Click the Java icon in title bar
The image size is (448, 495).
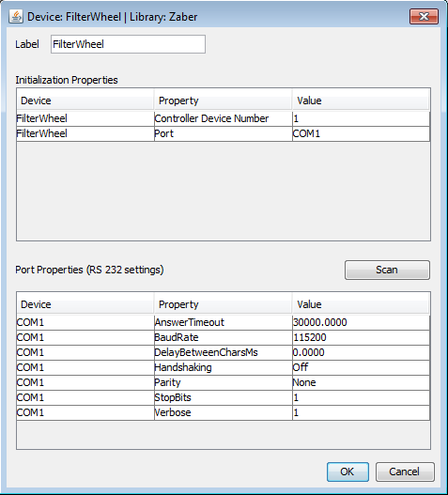(x=16, y=16)
